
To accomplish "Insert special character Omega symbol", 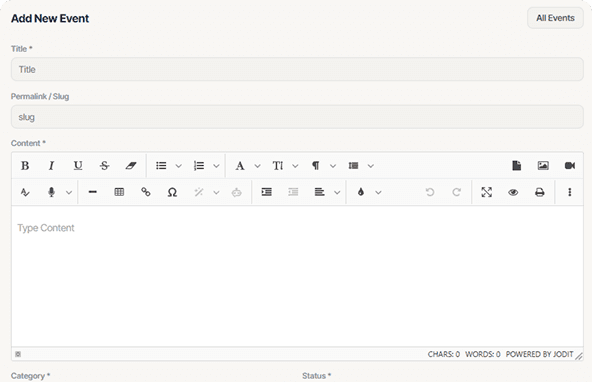I will click(x=172, y=193).
